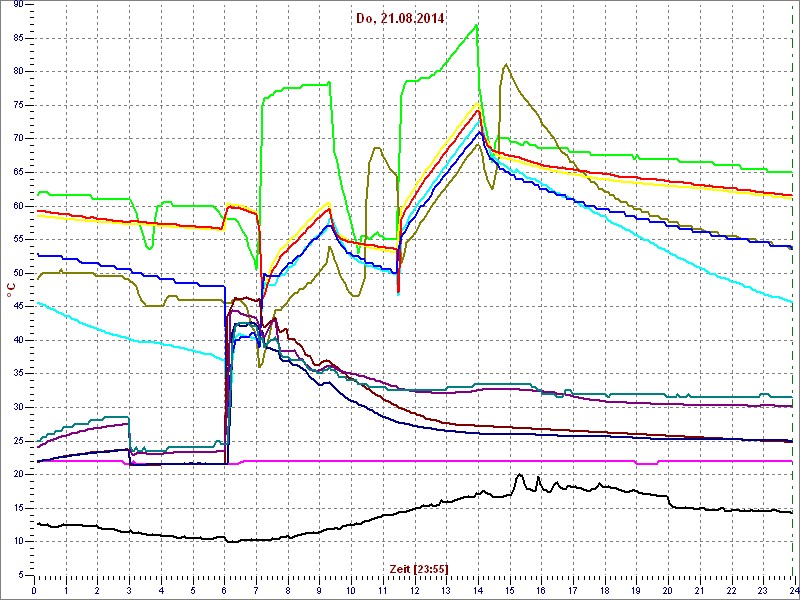Click the chart date title 'Do, 21.08.2014'

pos(400,18)
